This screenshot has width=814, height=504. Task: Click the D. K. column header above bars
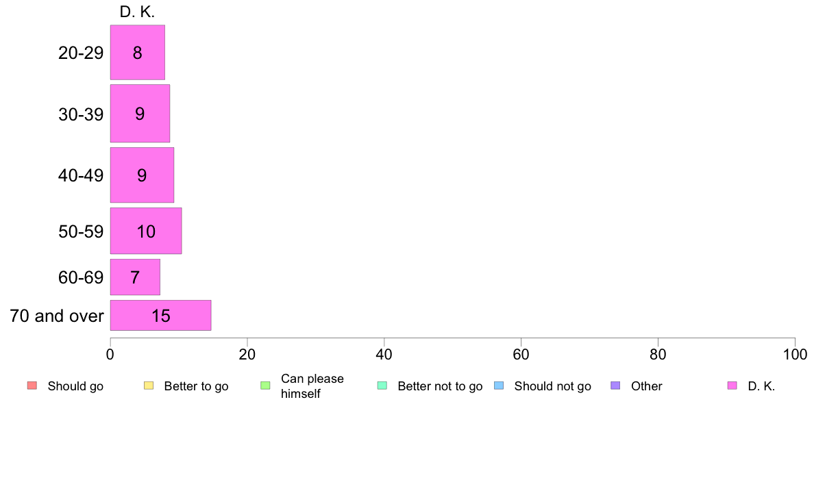click(137, 12)
